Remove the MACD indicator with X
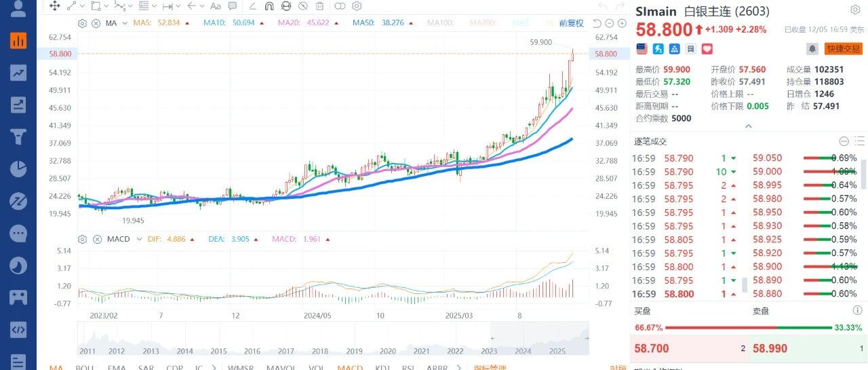This screenshot has width=868, height=370. 96,239
